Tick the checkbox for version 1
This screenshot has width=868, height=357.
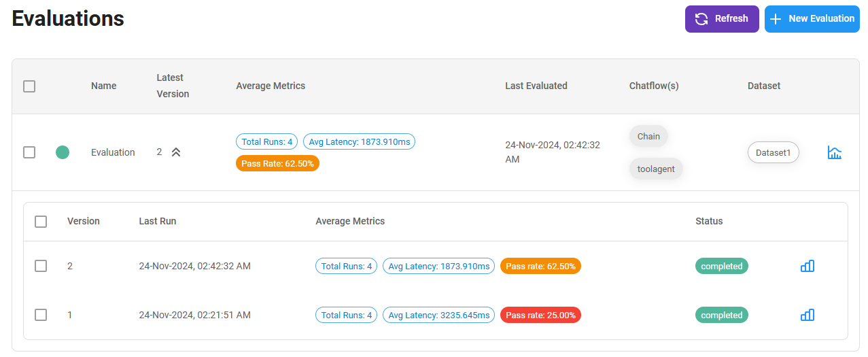click(x=41, y=315)
